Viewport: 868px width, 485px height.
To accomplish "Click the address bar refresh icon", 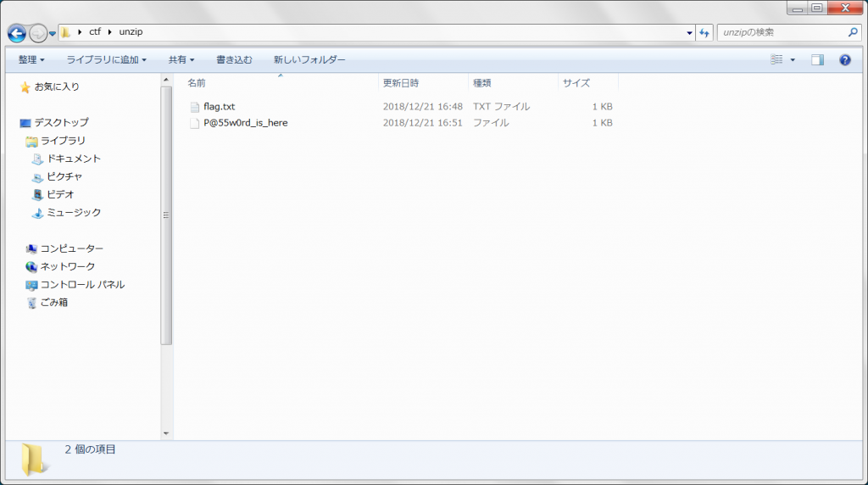I will (704, 33).
